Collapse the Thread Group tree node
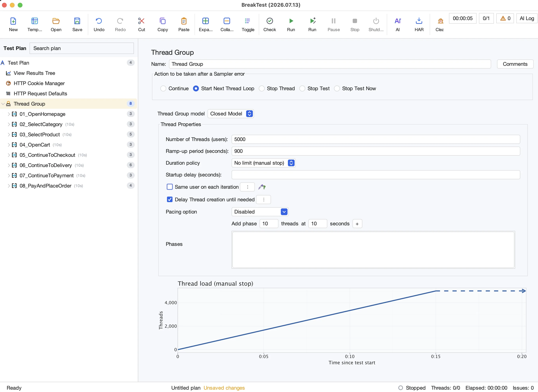Screen dimensions: 538x392 (3, 104)
